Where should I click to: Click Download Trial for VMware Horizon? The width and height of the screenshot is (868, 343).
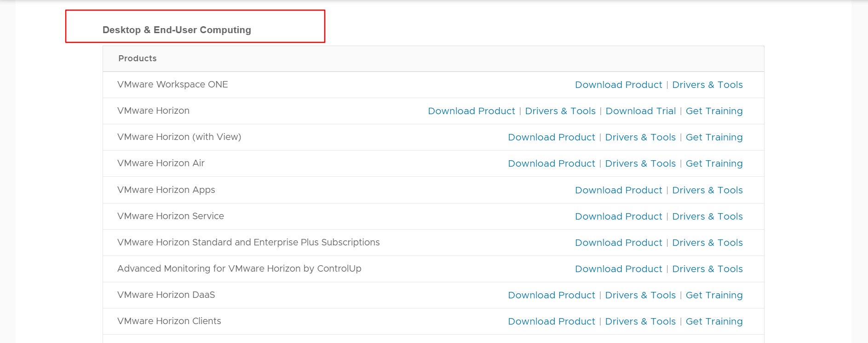(641, 111)
